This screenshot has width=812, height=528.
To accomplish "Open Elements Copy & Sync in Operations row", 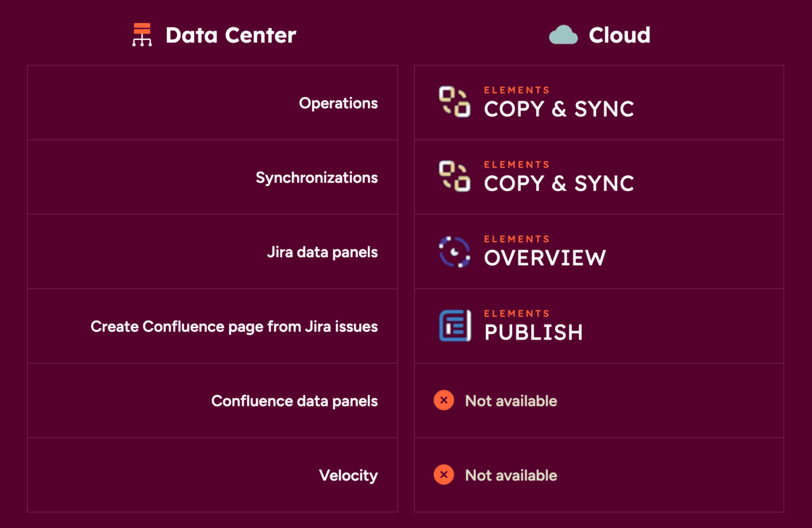I will (559, 103).
